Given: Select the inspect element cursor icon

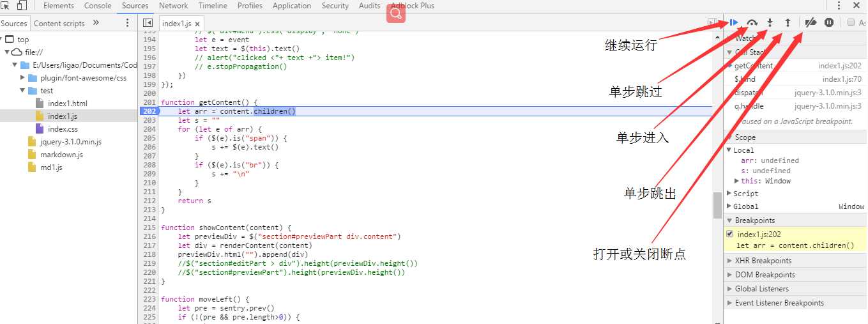Looking at the screenshot, I should pos(6,6).
